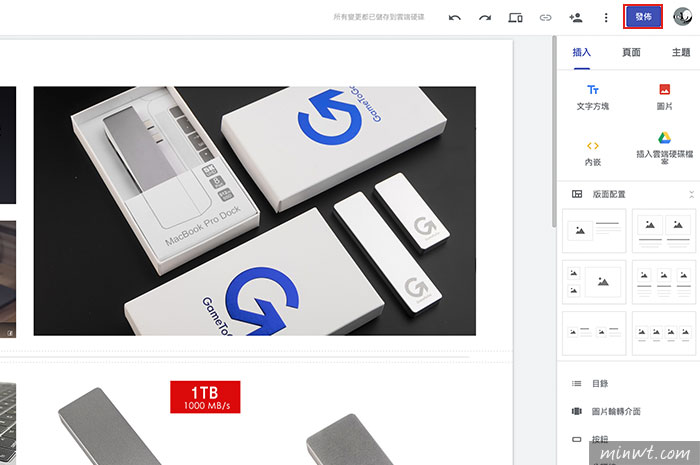The image size is (700, 465).
Task: Click the vertical scrollbar of the editor
Action: (554, 134)
